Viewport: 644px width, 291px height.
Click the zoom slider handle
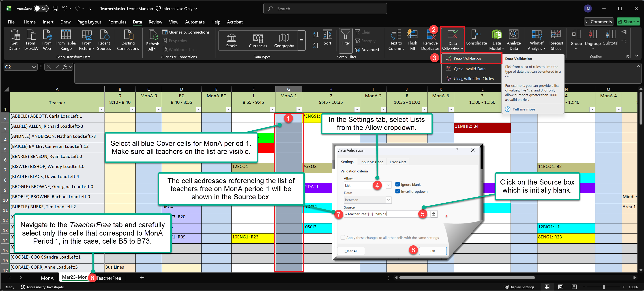[603, 287]
